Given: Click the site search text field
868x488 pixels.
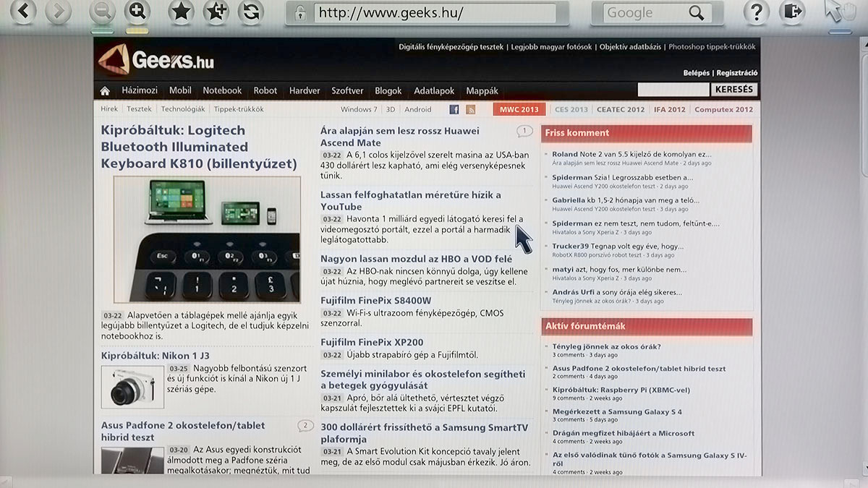Looking at the screenshot, I should coord(673,90).
